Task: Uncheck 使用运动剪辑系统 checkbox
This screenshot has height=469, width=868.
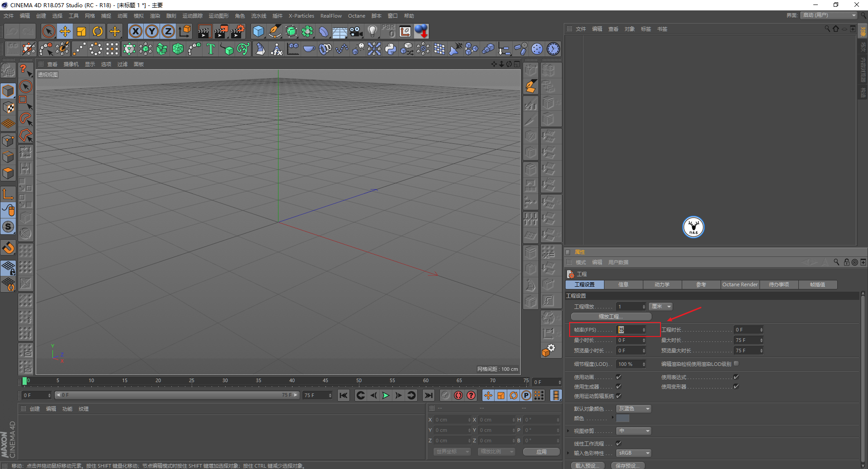Action: pos(618,396)
